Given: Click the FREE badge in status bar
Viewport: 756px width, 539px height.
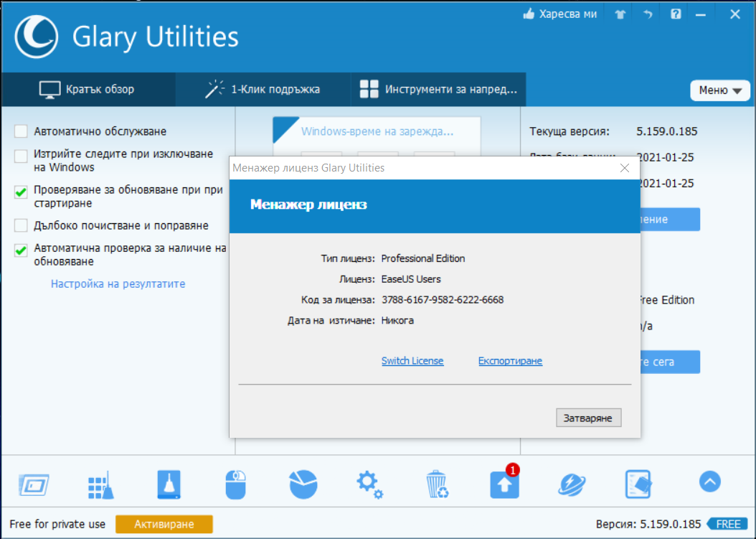Looking at the screenshot, I should point(728,524).
